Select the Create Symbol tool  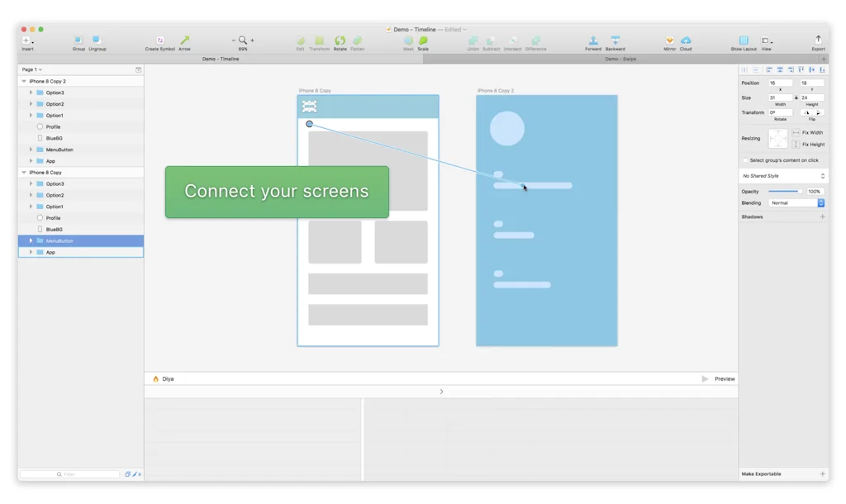tap(159, 40)
